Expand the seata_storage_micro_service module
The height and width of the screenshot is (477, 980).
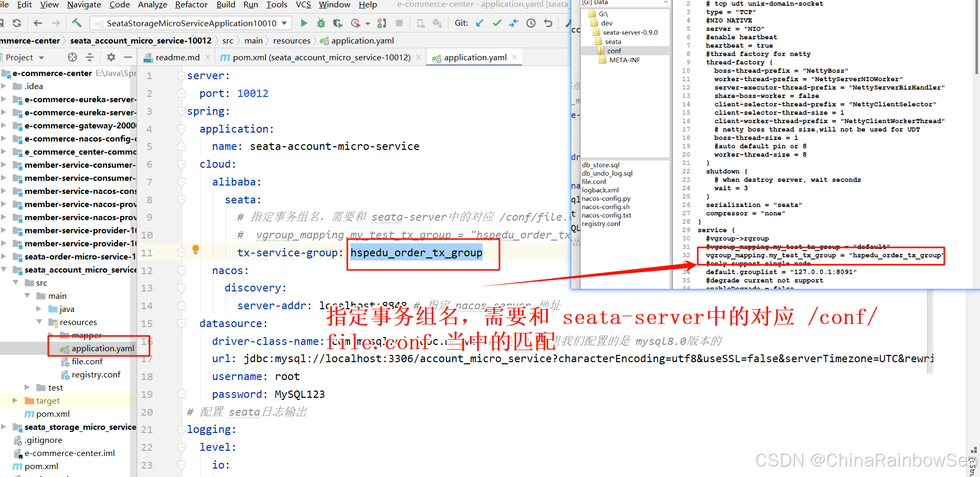click(x=4, y=427)
